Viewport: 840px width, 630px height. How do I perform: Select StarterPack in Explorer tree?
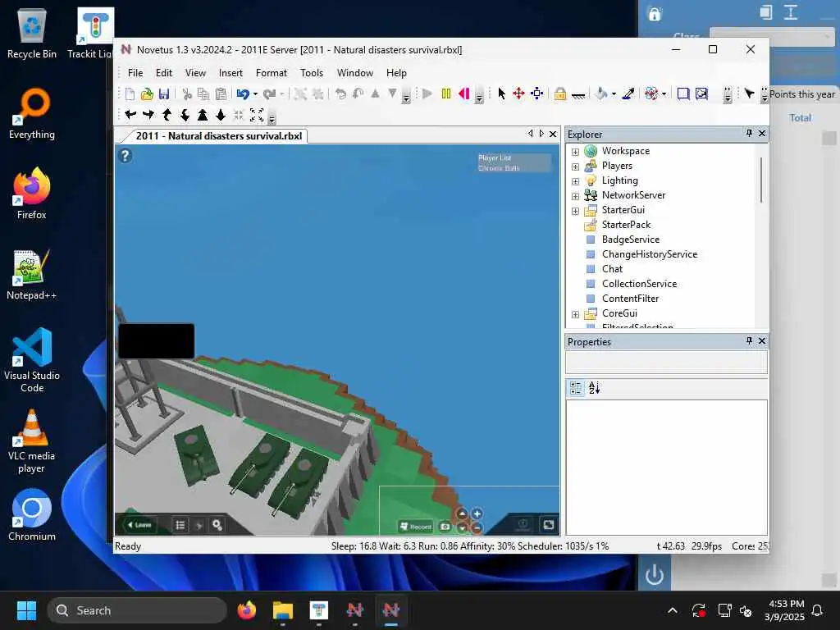pyautogui.click(x=626, y=225)
